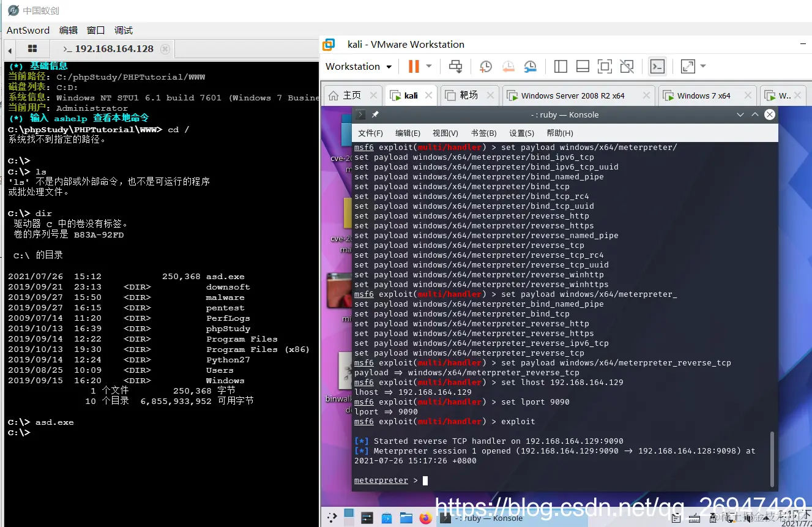
Task: Open the AntSword menu
Action: click(28, 30)
